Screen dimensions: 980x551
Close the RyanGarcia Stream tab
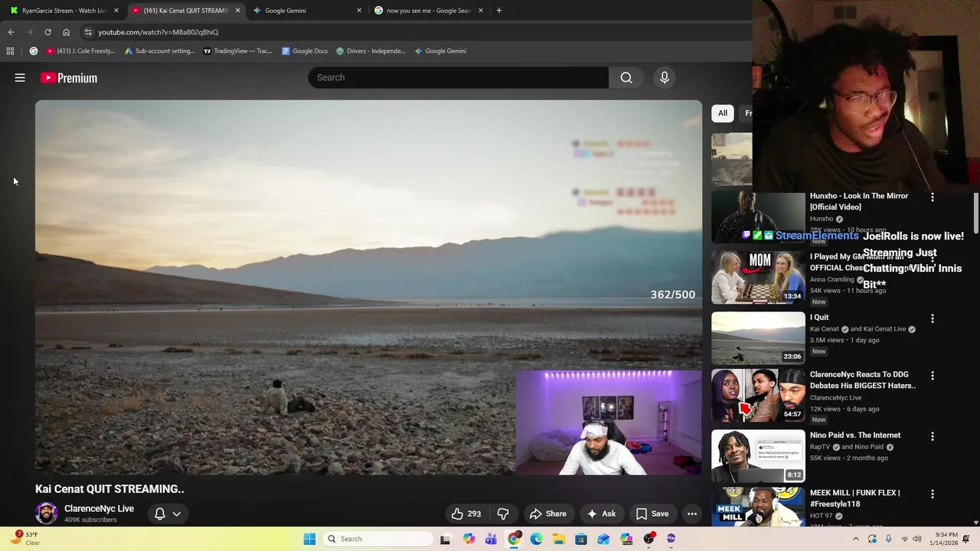click(x=116, y=11)
